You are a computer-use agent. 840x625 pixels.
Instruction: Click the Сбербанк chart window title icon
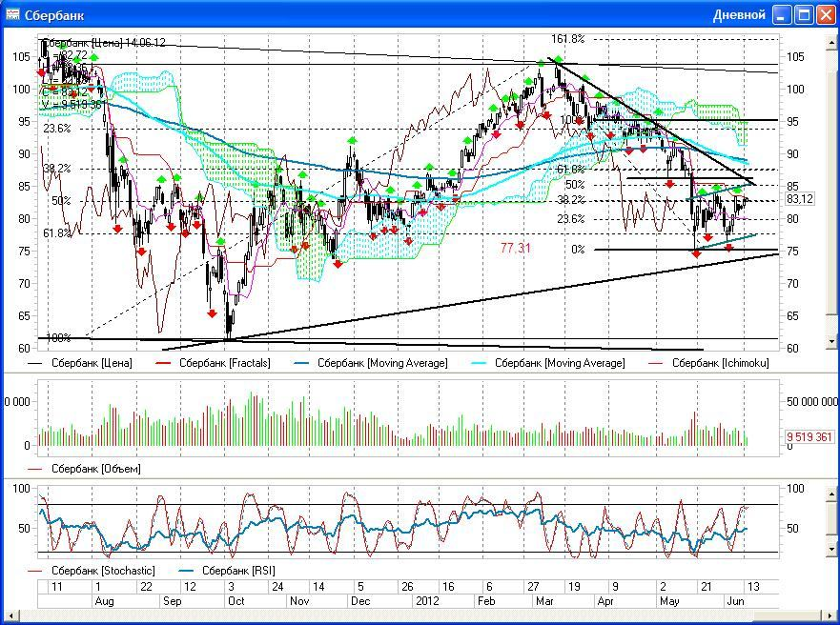tap(12, 14)
